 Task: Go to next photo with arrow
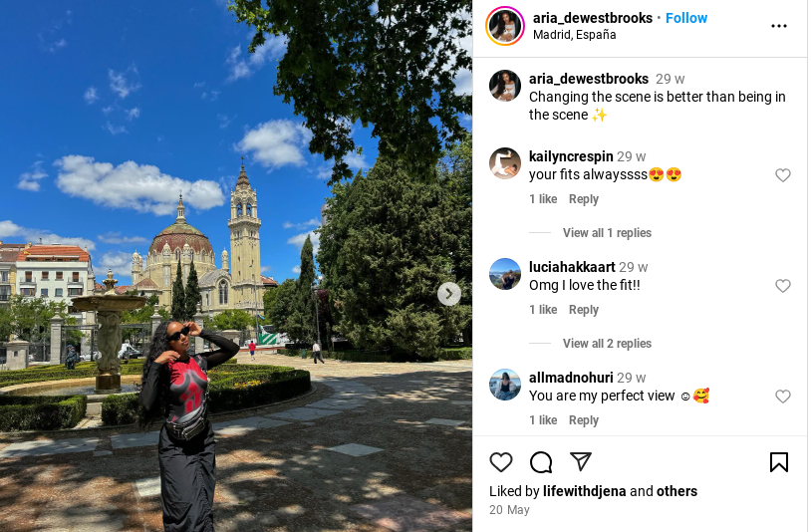(449, 294)
